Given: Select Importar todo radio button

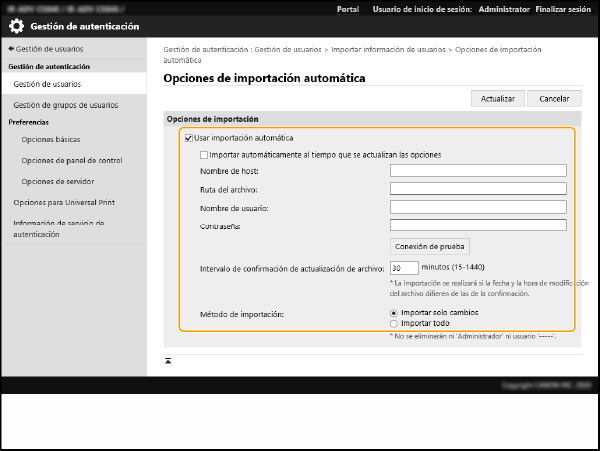Looking at the screenshot, I should pos(394,324).
